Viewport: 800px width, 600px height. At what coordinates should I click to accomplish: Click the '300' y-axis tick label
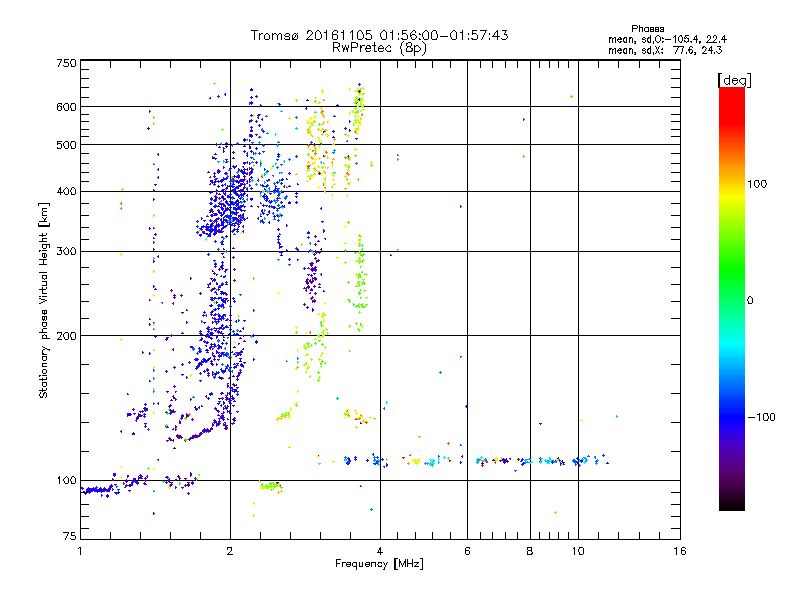[x=66, y=252]
